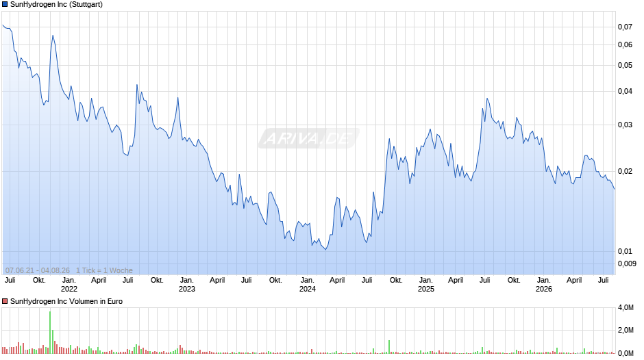
Task: Click the date range text '07.06.21 - 04.08.26'
Action: coord(38,270)
